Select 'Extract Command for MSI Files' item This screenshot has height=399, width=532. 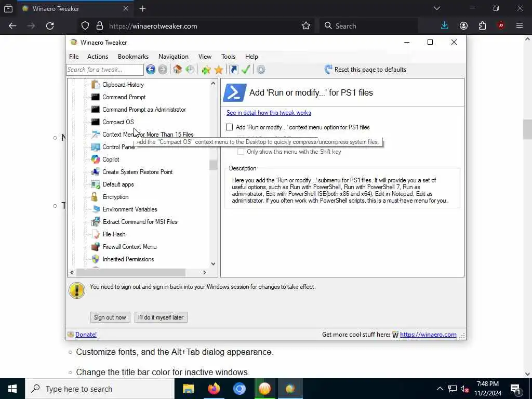[x=140, y=222]
